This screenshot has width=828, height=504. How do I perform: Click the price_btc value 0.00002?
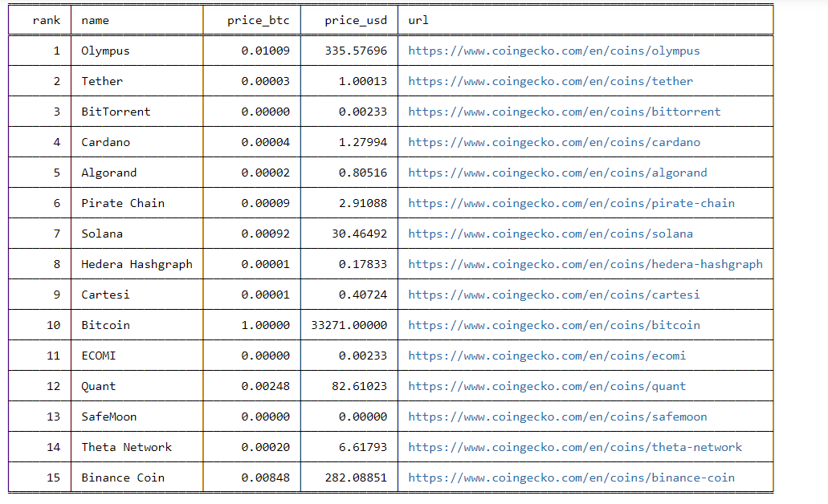[x=265, y=173]
